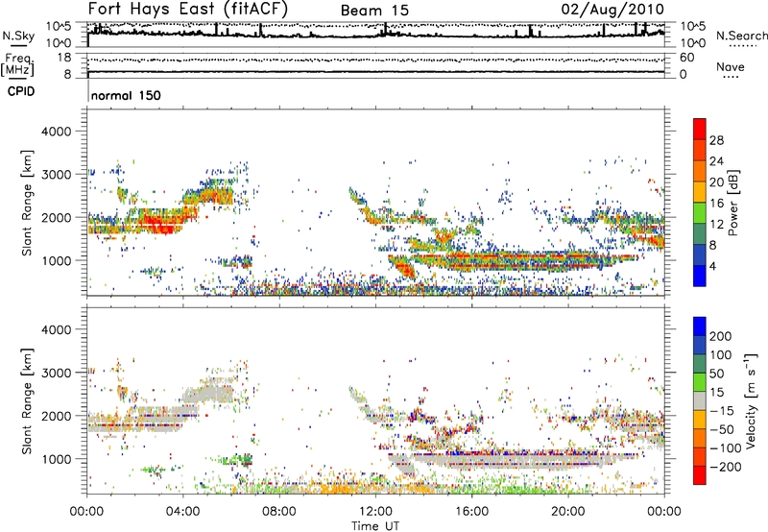The image size is (768, 532).
Task: Click the 'Fort Hays East (fitACF)' title
Action: (x=187, y=10)
